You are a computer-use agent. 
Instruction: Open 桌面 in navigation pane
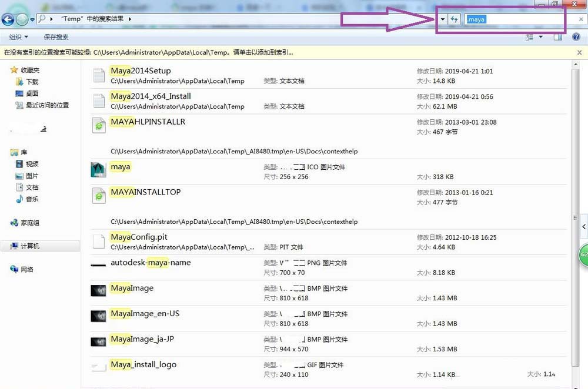click(27, 93)
